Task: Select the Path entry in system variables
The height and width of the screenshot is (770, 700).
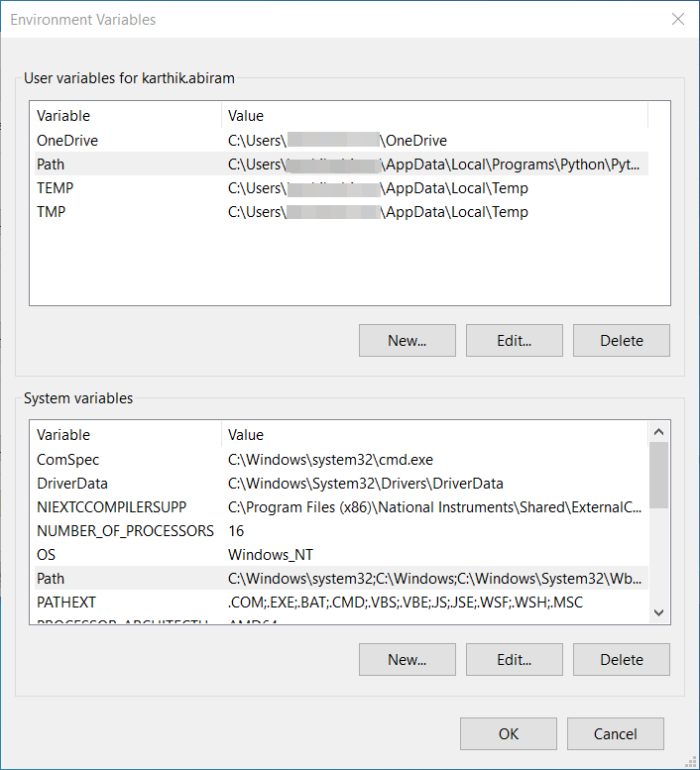Action: tap(51, 579)
